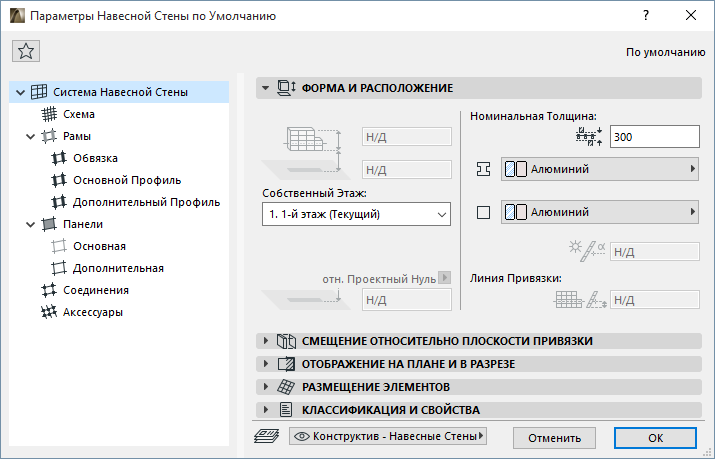Expand the Размещение элементов panel
The height and width of the screenshot is (459, 715).
pyautogui.click(x=265, y=387)
